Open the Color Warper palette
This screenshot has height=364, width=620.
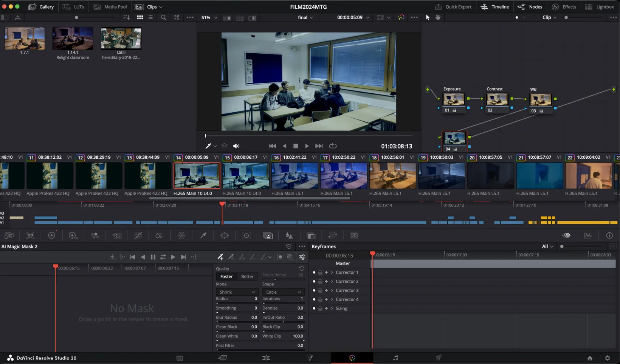pyautogui.click(x=181, y=235)
